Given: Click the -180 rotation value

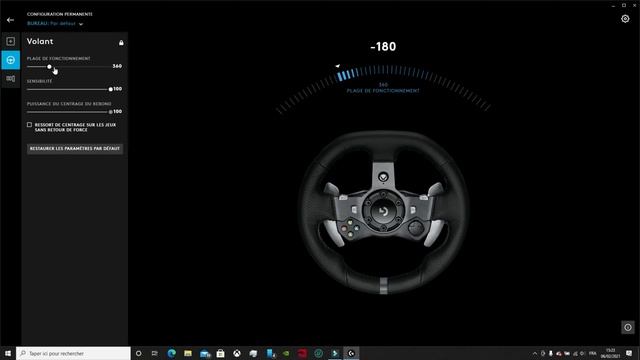Looking at the screenshot, I should click(383, 47).
